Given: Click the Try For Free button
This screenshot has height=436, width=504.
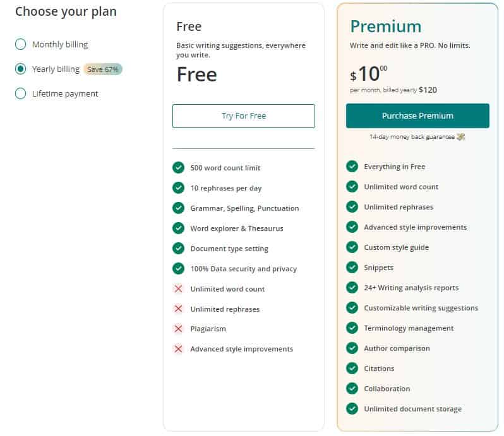Looking at the screenshot, I should point(244,116).
